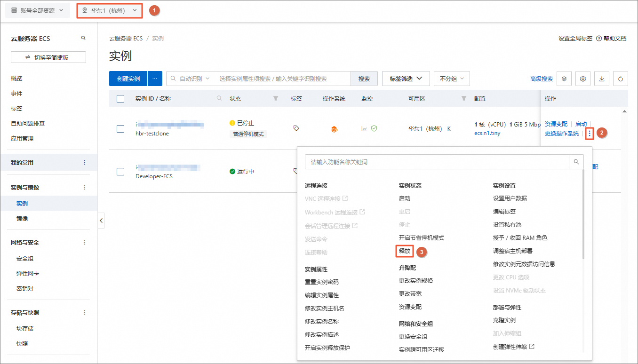This screenshot has height=364, width=638.
Task: Open the dropdown next to 创建实例
Action: (x=155, y=79)
